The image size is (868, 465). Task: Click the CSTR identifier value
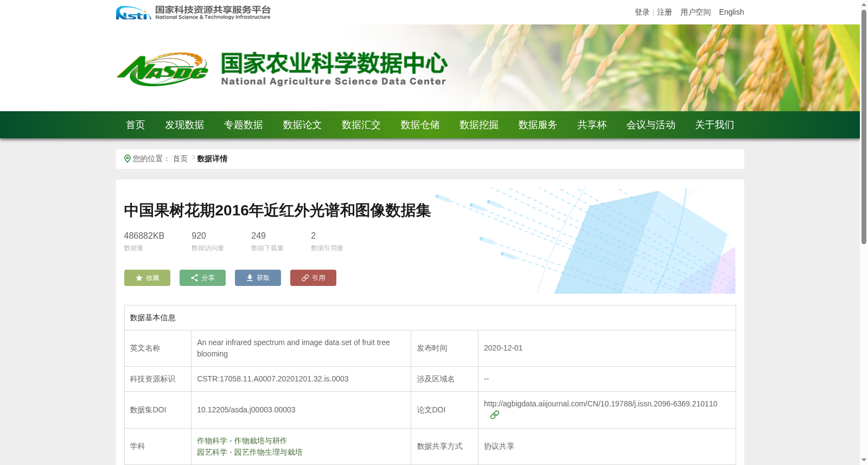(x=273, y=379)
